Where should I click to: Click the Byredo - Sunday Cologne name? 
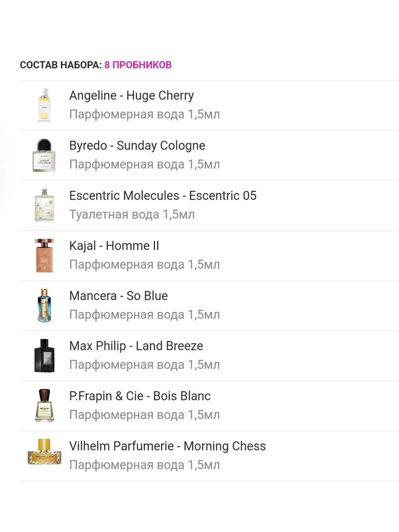(x=137, y=146)
